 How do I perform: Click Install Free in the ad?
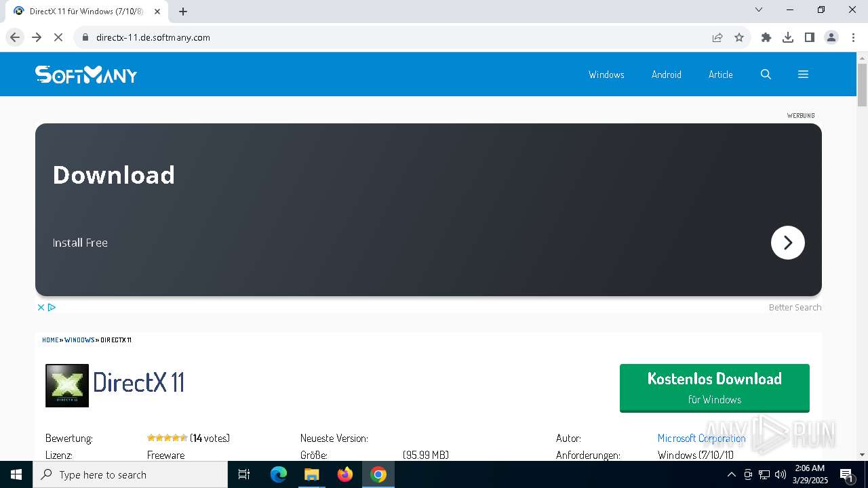tap(80, 243)
